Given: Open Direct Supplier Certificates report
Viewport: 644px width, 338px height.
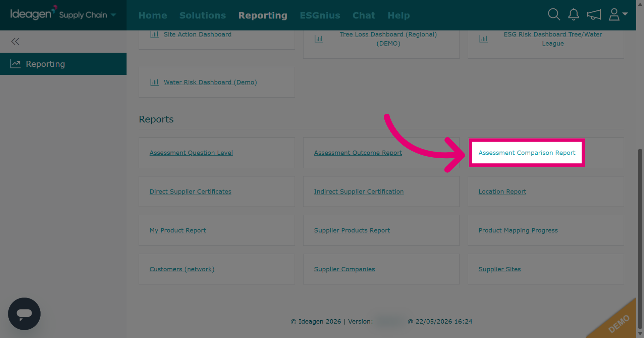Looking at the screenshot, I should coord(191,191).
